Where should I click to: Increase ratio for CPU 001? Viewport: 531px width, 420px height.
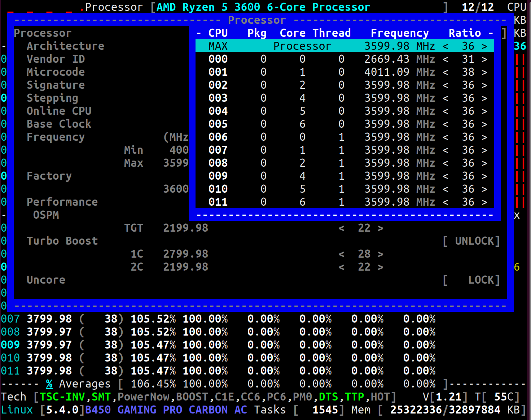(x=484, y=72)
